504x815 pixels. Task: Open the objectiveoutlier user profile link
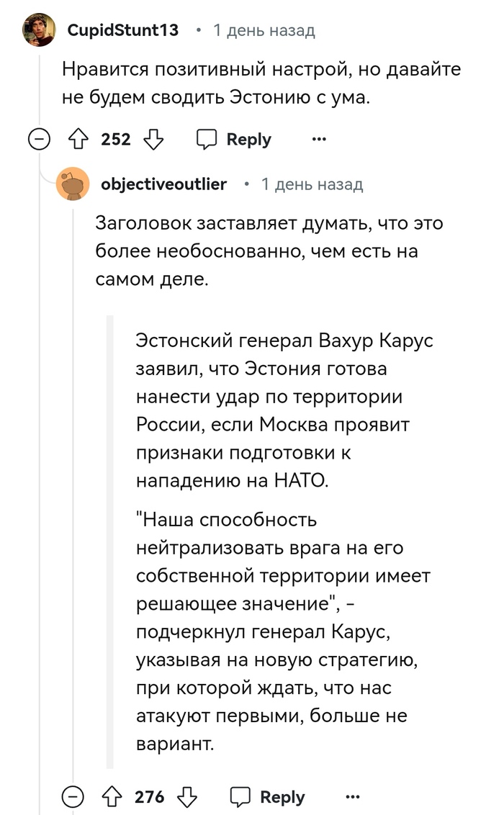click(163, 185)
